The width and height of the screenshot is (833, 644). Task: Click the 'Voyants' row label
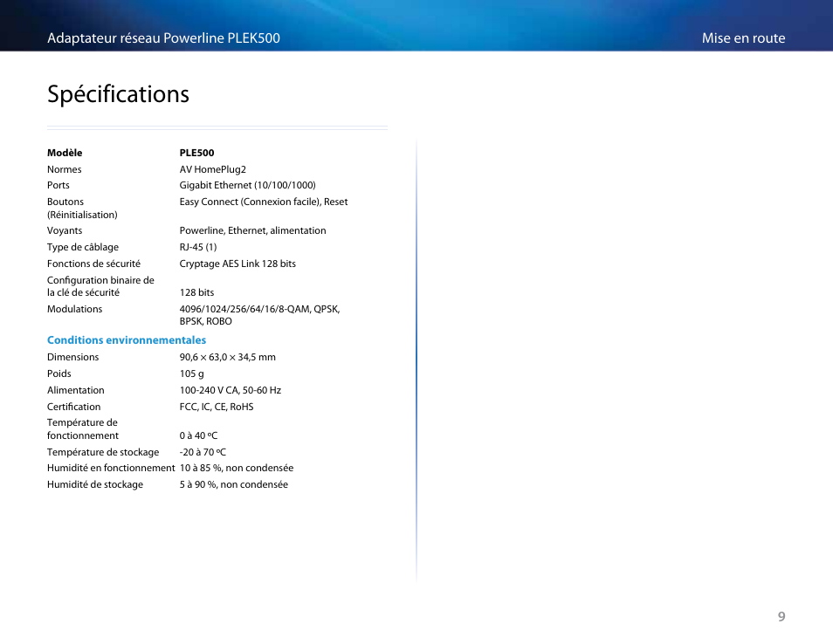(65, 230)
